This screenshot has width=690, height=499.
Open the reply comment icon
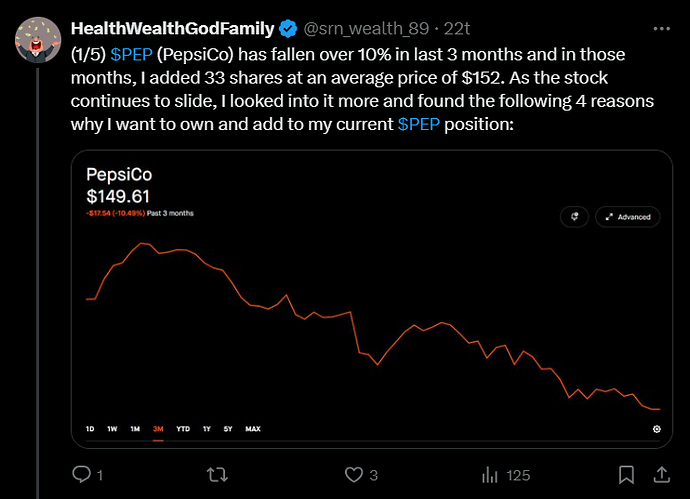(81, 474)
